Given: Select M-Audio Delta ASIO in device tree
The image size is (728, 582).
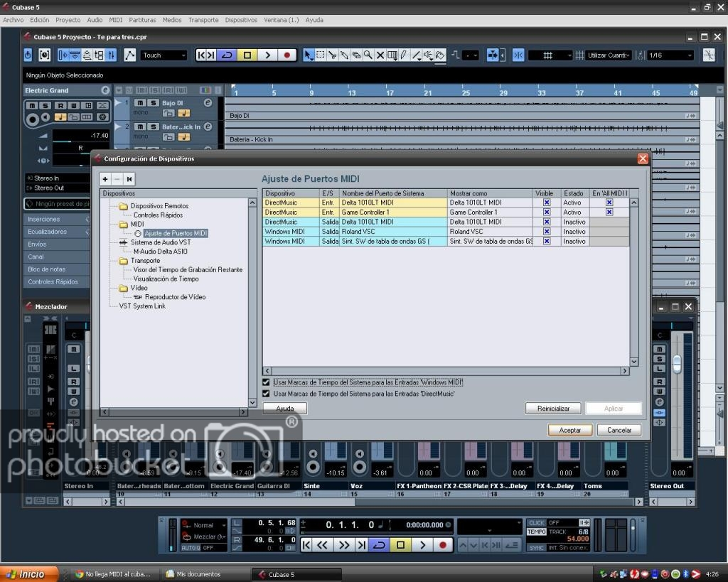Looking at the screenshot, I should click(160, 252).
